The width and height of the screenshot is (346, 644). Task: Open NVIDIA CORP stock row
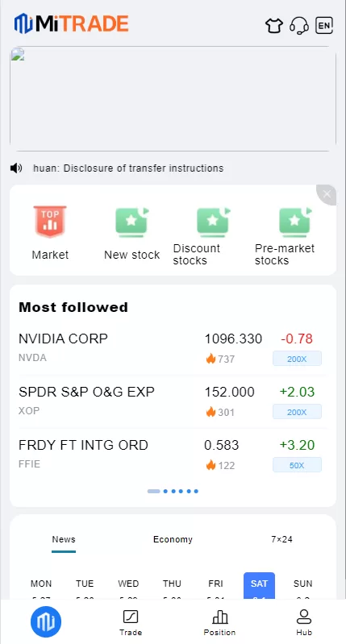point(173,348)
